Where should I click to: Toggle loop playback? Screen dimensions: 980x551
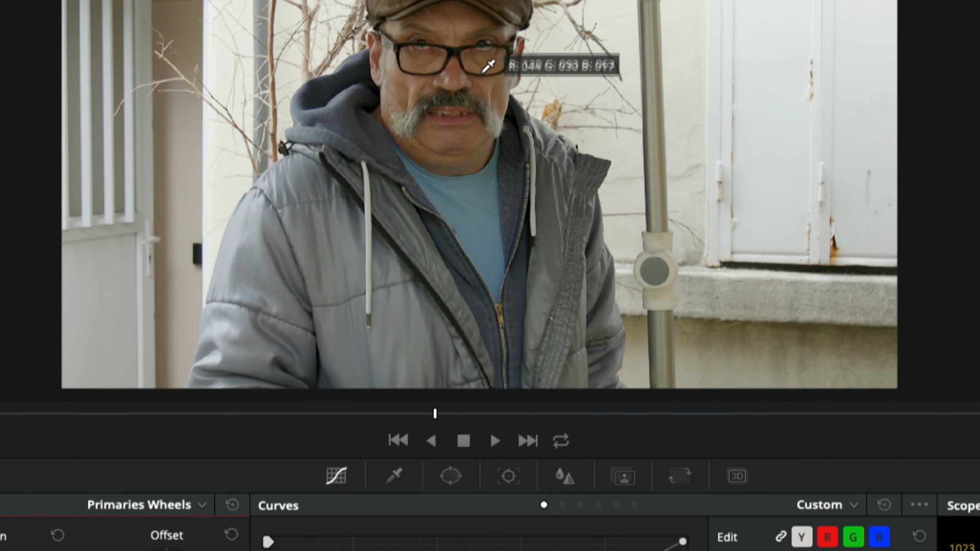pyautogui.click(x=561, y=441)
